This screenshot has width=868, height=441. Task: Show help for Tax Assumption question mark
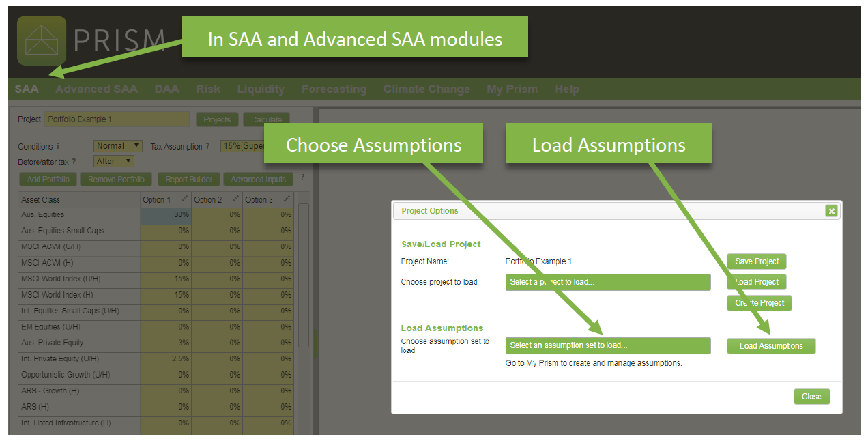click(x=207, y=146)
